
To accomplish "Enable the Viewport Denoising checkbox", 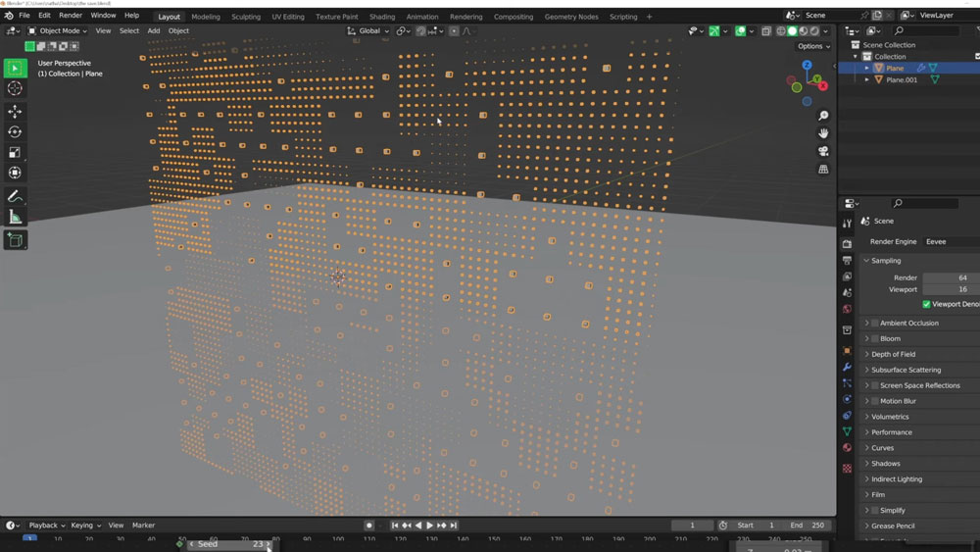I will coord(926,304).
